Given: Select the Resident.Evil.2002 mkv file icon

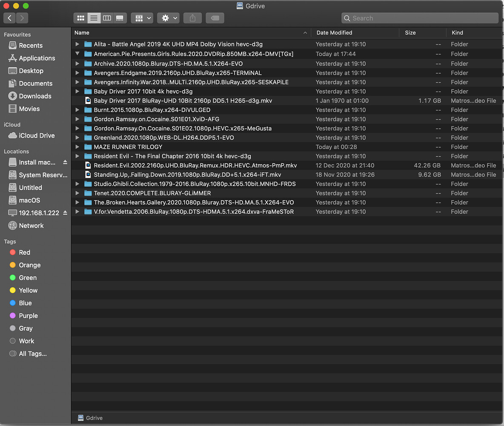Looking at the screenshot, I should click(88, 165).
